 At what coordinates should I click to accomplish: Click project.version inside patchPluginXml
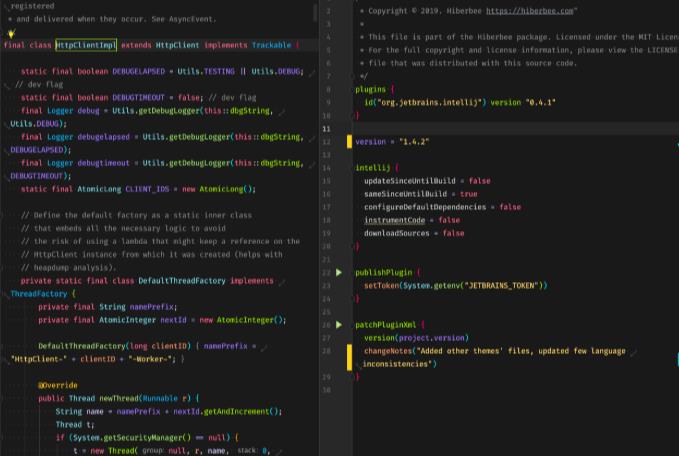(431, 338)
